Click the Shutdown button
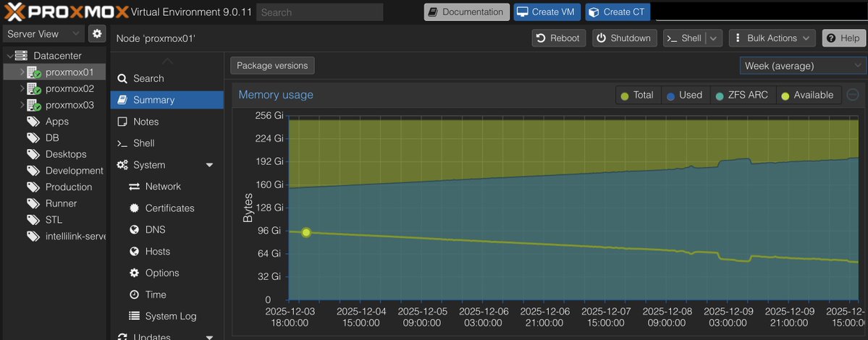868x340 pixels. (x=625, y=38)
